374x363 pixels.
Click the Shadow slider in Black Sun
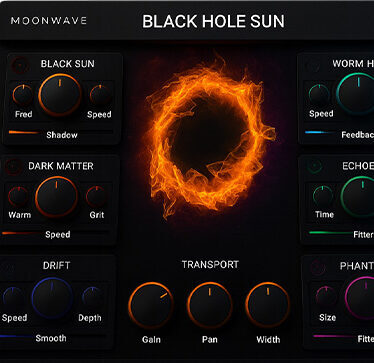pyautogui.click(x=61, y=132)
